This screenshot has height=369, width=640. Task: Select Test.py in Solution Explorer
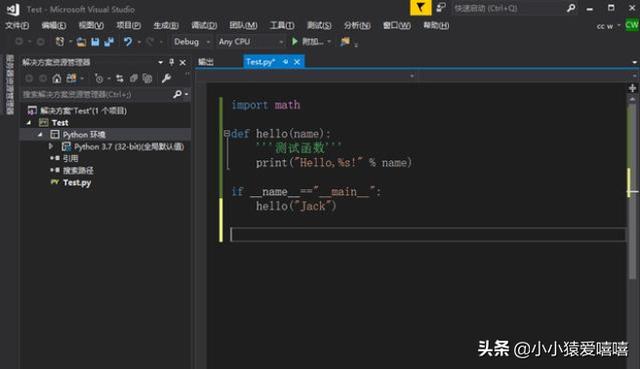(x=77, y=182)
